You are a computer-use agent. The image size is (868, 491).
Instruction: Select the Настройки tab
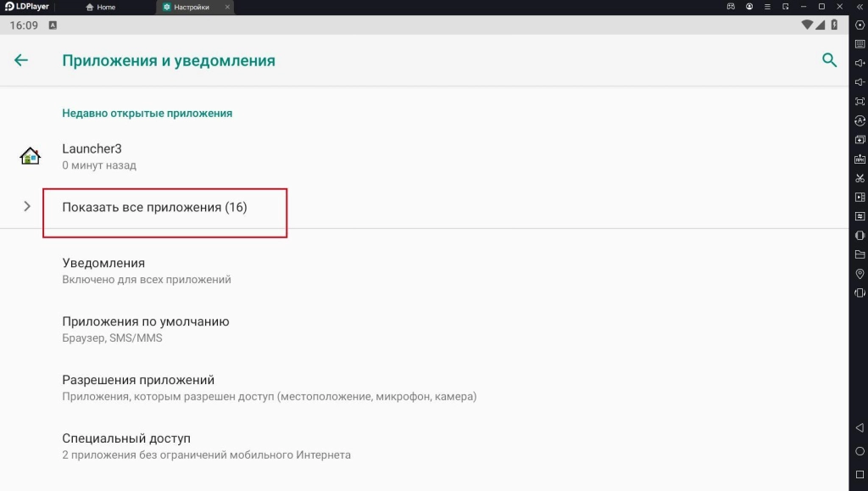pos(192,7)
